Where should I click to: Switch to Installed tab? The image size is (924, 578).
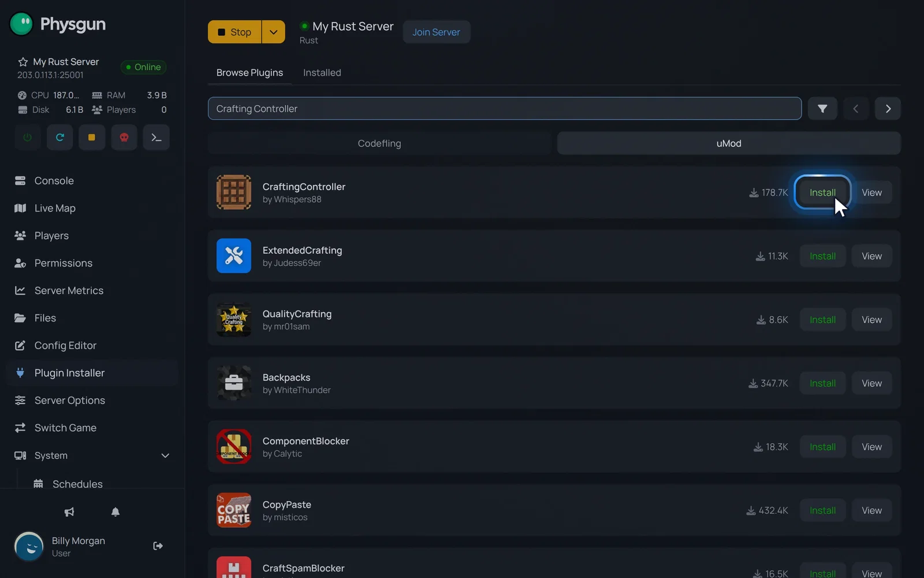[322, 73]
